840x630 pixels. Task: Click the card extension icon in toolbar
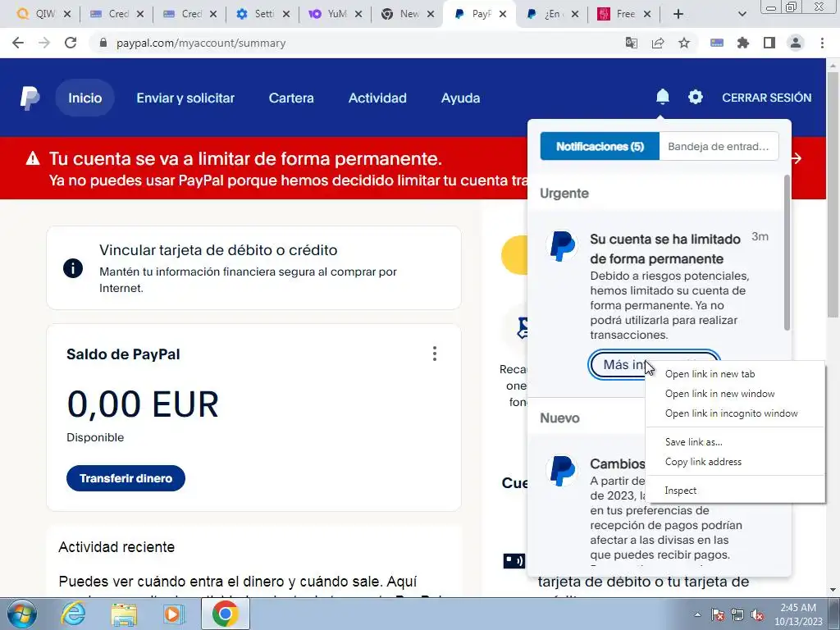(x=717, y=43)
